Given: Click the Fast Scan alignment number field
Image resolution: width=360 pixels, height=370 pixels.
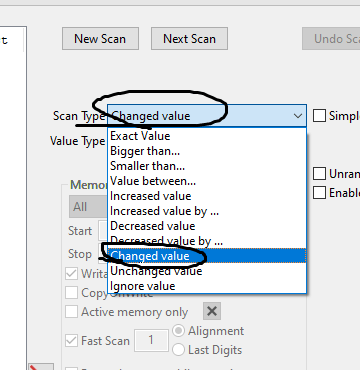Looking at the screenshot, I should (151, 341).
